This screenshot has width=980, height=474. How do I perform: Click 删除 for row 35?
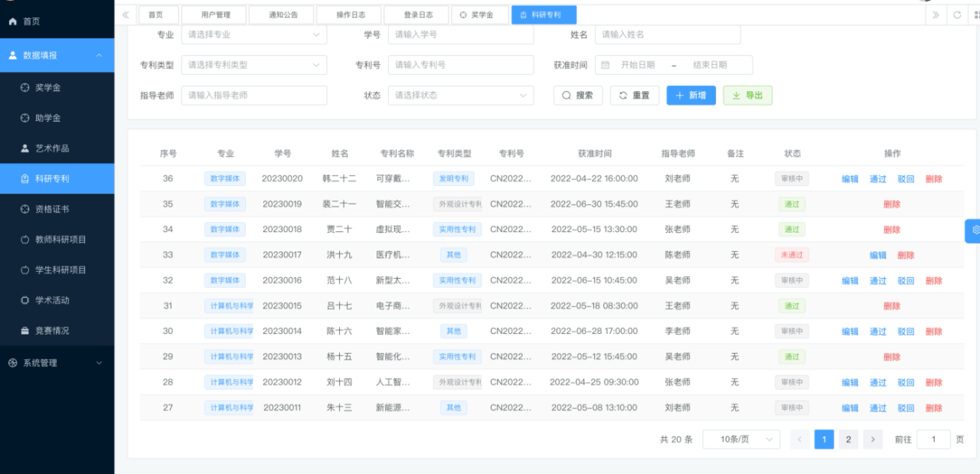[892, 204]
